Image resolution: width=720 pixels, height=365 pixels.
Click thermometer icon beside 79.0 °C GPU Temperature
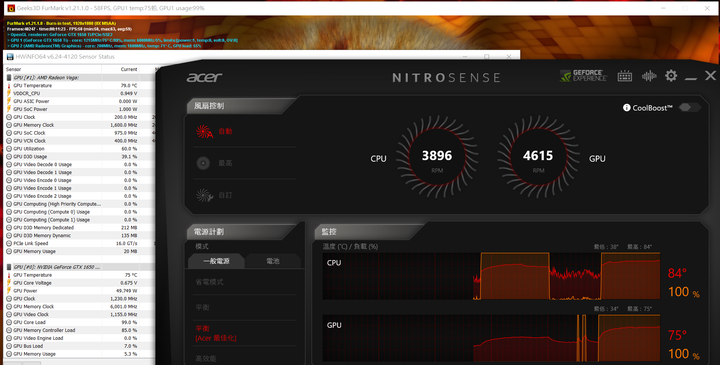9,85
